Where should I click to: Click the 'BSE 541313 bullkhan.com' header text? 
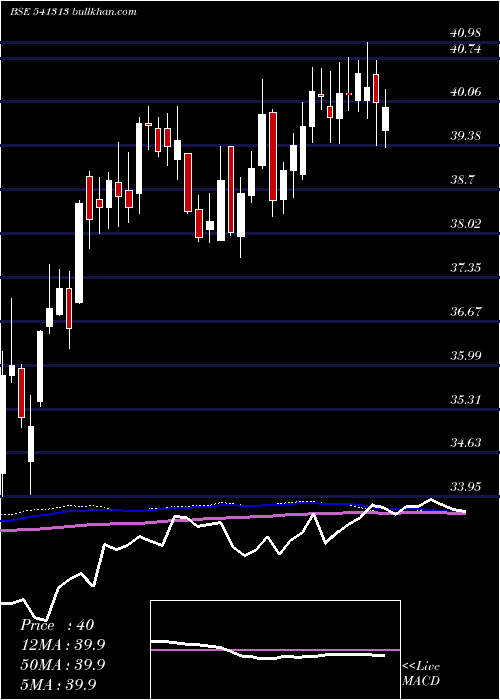[x=73, y=12]
